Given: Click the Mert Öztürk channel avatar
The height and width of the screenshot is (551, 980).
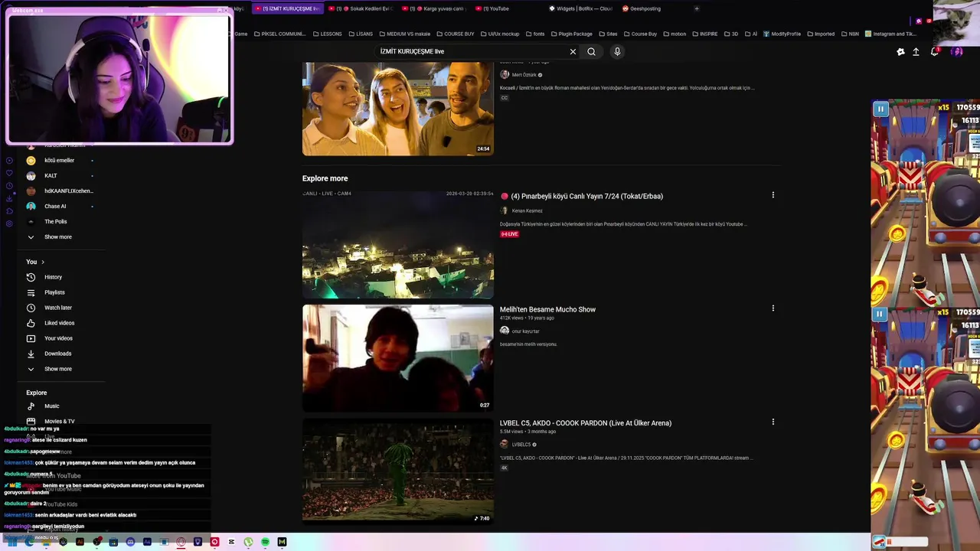Looking at the screenshot, I should click(505, 74).
